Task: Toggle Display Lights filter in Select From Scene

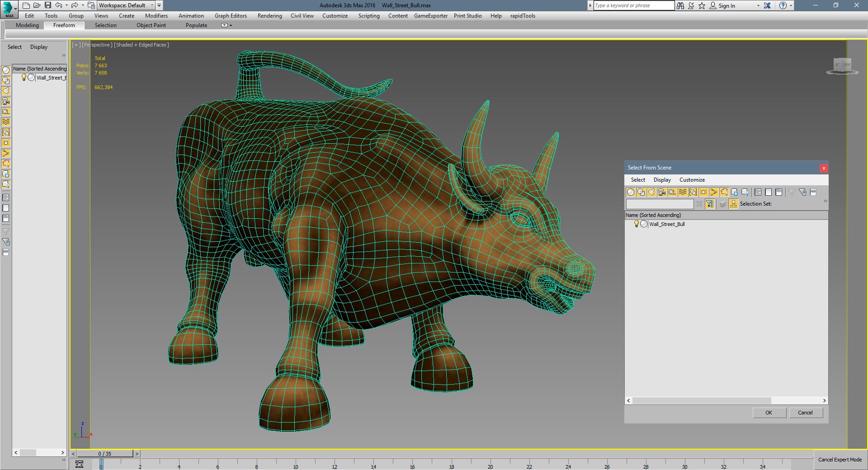Action: 651,192
